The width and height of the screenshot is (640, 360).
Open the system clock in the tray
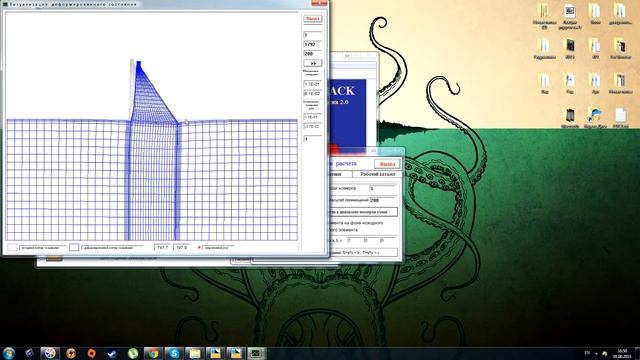(622, 353)
